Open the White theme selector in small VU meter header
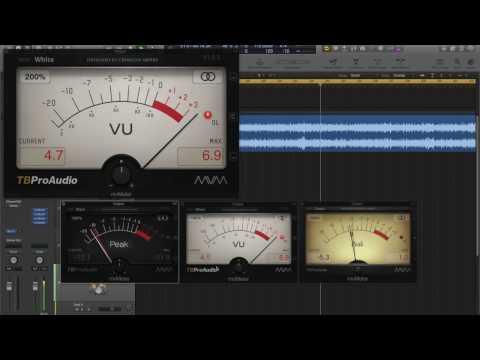 (200, 210)
